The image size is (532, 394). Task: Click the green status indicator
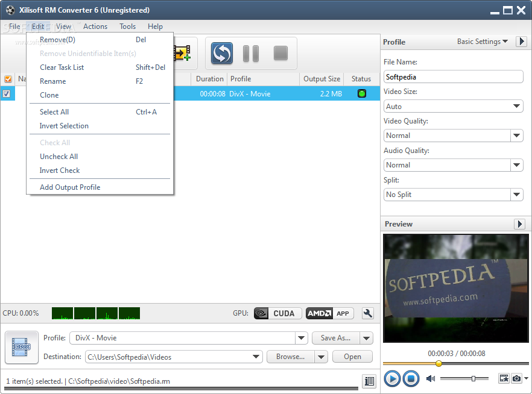click(362, 93)
